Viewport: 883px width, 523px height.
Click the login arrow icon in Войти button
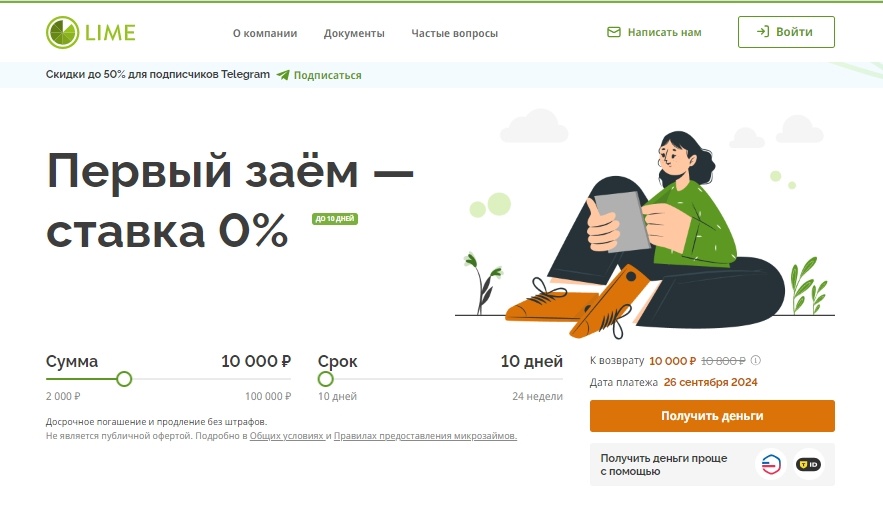click(762, 32)
